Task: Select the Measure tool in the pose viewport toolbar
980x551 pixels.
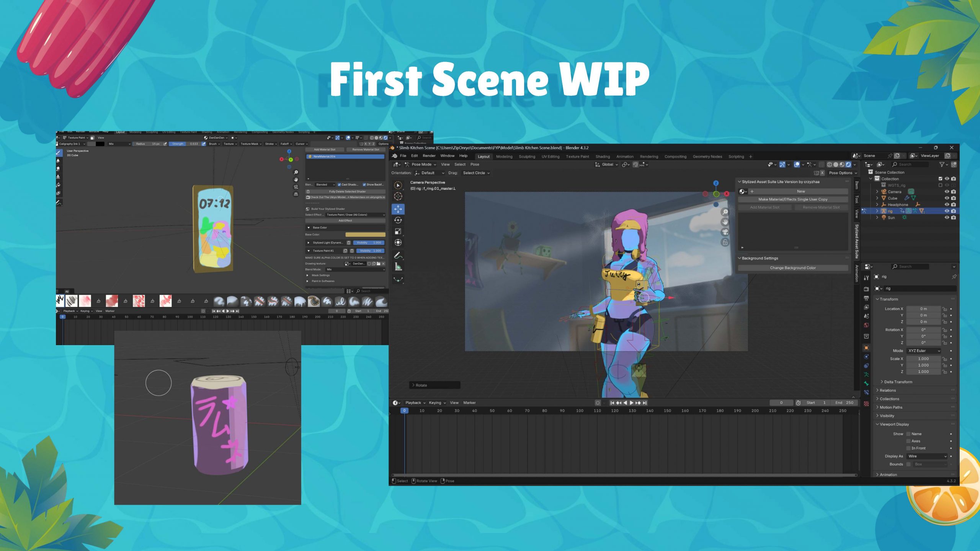Action: tap(398, 267)
